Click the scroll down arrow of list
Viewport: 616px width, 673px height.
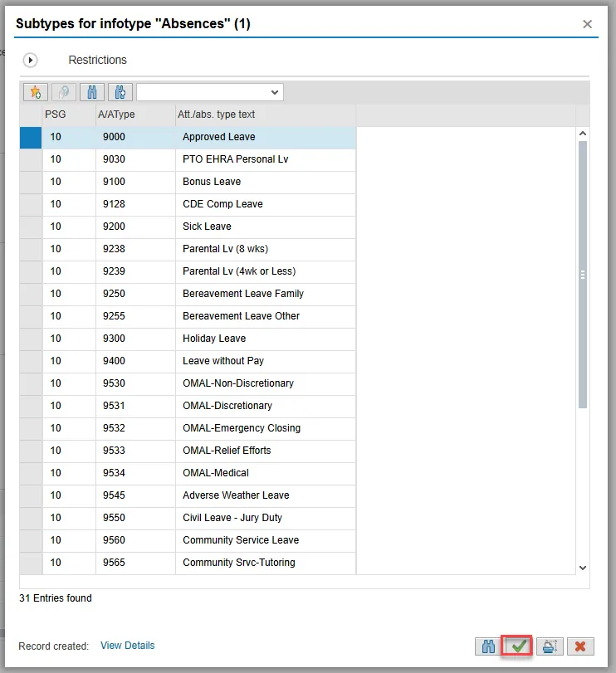[x=582, y=568]
